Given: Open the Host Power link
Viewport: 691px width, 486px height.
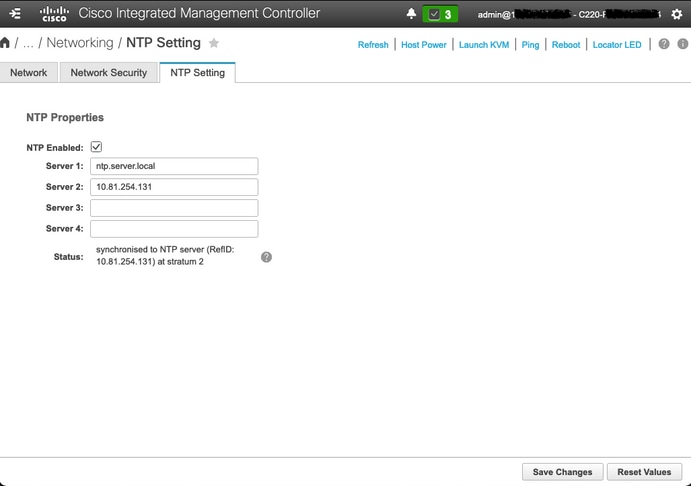Looking at the screenshot, I should point(424,45).
